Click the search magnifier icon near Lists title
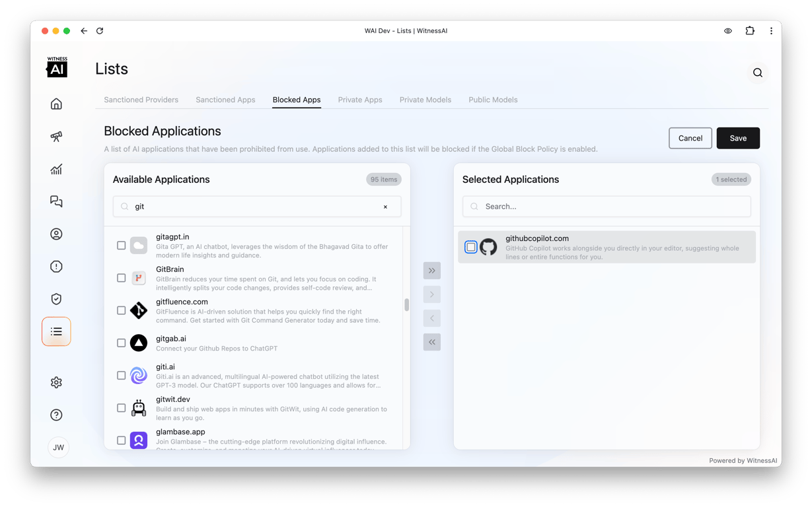The width and height of the screenshot is (812, 507). point(758,73)
